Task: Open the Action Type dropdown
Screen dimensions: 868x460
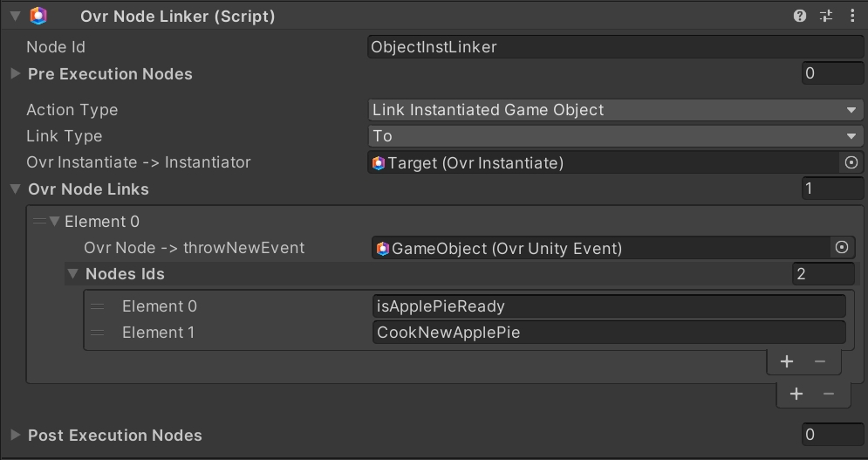Action: click(615, 110)
